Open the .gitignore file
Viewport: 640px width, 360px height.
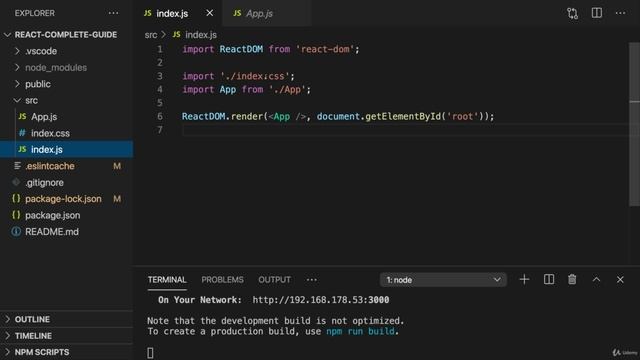(x=67, y=182)
